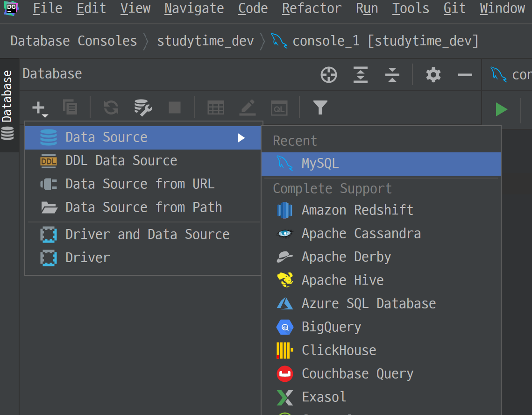The width and height of the screenshot is (532, 415).
Task: Click the filter funnel icon
Action: click(320, 108)
